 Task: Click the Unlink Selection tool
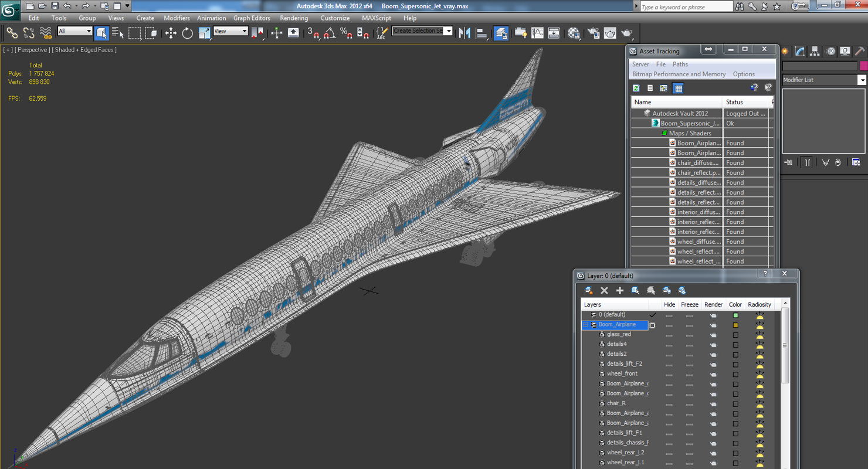(28, 33)
